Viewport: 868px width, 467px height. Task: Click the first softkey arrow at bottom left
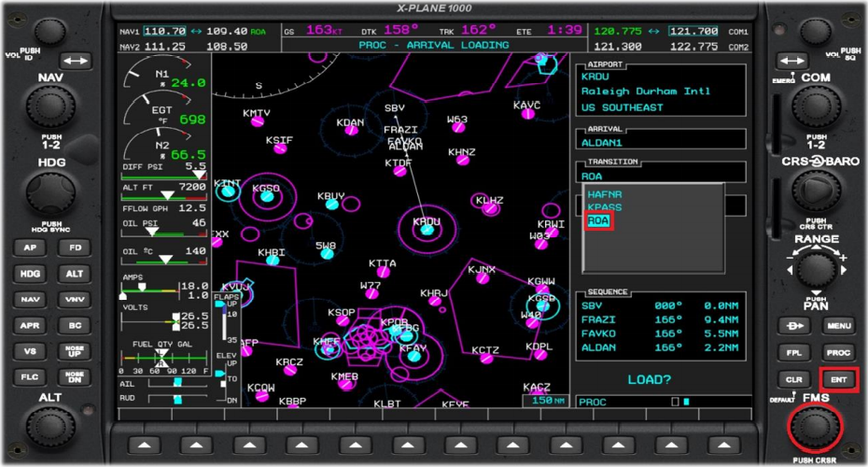144,445
